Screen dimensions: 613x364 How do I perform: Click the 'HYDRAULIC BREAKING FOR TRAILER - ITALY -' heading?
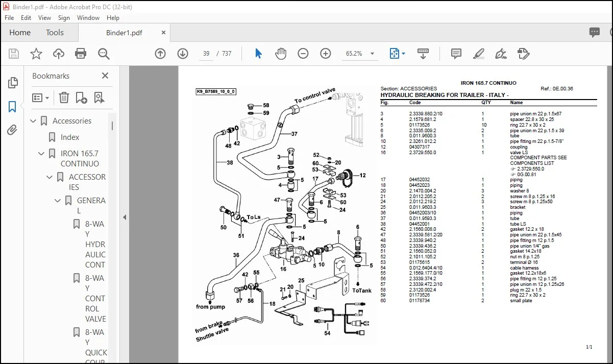pos(445,95)
